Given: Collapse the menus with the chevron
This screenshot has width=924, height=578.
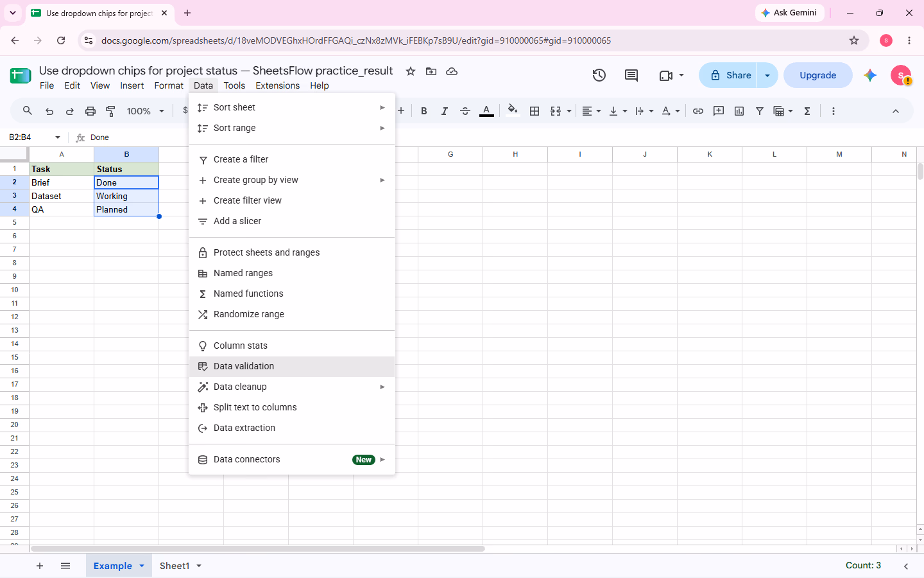Looking at the screenshot, I should 896,111.
